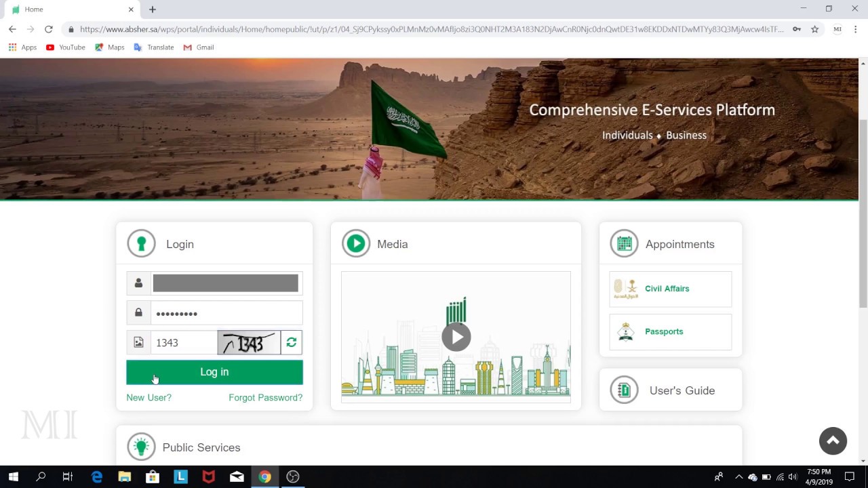The width and height of the screenshot is (868, 488).
Task: Open the New User? registration link
Action: tap(149, 397)
